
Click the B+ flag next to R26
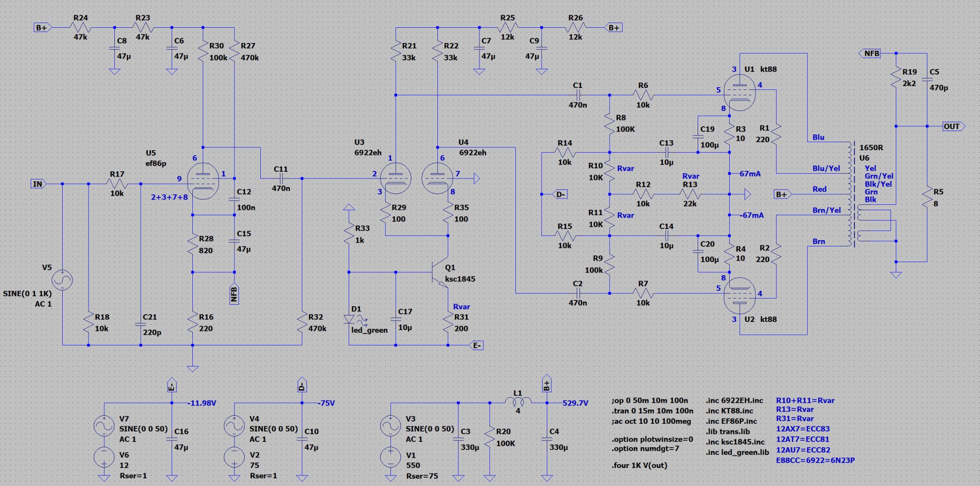pos(613,28)
